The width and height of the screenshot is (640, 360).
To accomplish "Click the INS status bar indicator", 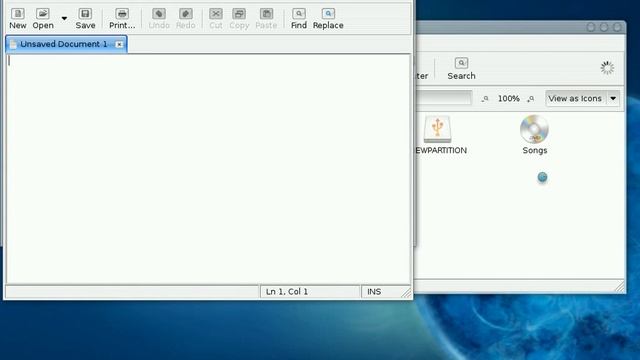I will [x=374, y=291].
